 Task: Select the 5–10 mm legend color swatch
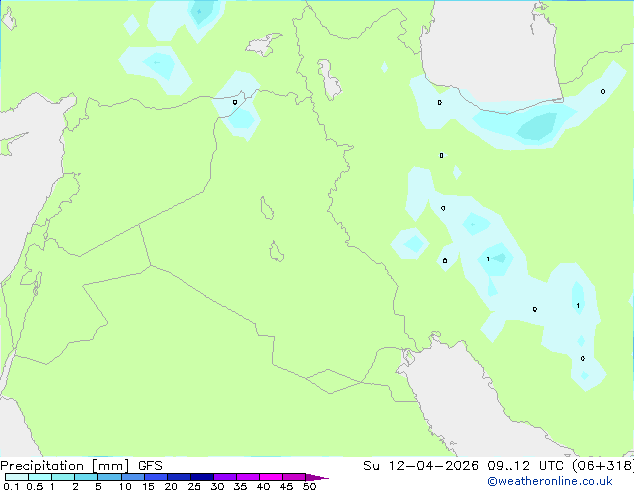pos(109,477)
